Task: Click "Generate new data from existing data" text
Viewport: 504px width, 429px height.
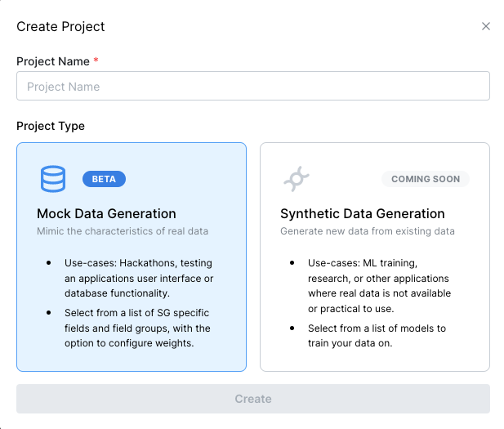Action: coord(368,231)
